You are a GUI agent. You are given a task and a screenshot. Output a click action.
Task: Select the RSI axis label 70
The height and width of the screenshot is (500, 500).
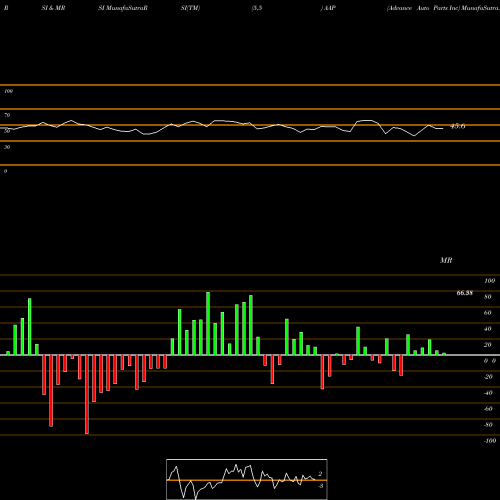click(x=7, y=115)
